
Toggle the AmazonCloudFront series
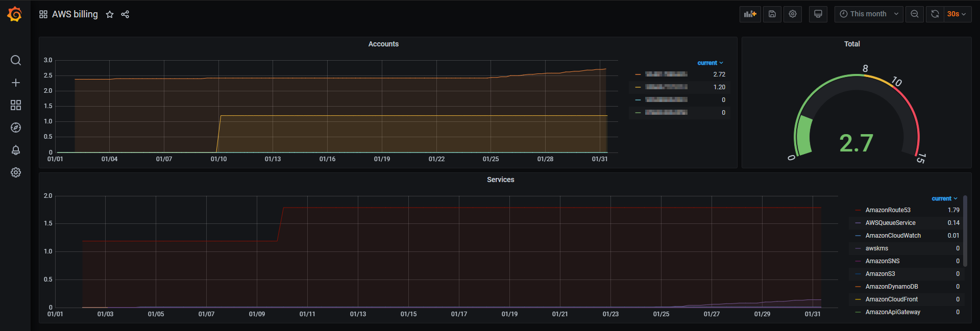tap(891, 299)
